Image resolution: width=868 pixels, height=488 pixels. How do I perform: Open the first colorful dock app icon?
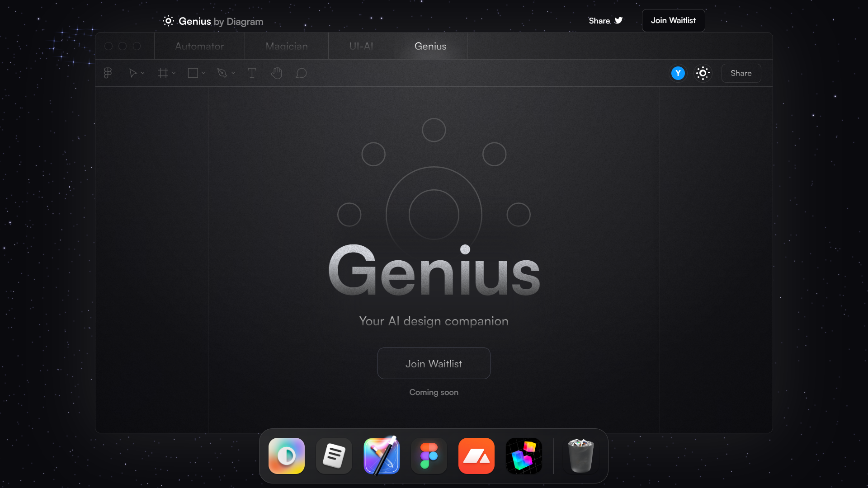287,456
